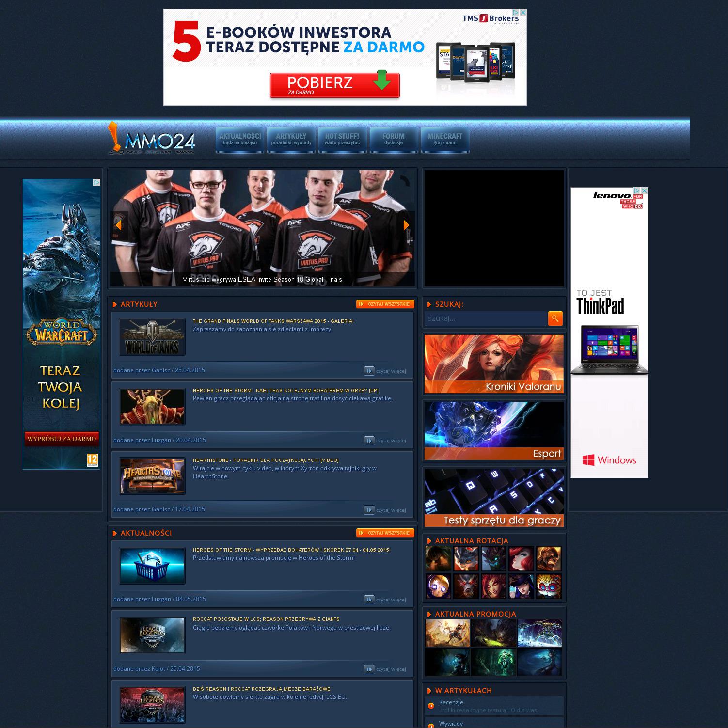Open the Esport banner
The image size is (728, 728).
(x=494, y=430)
